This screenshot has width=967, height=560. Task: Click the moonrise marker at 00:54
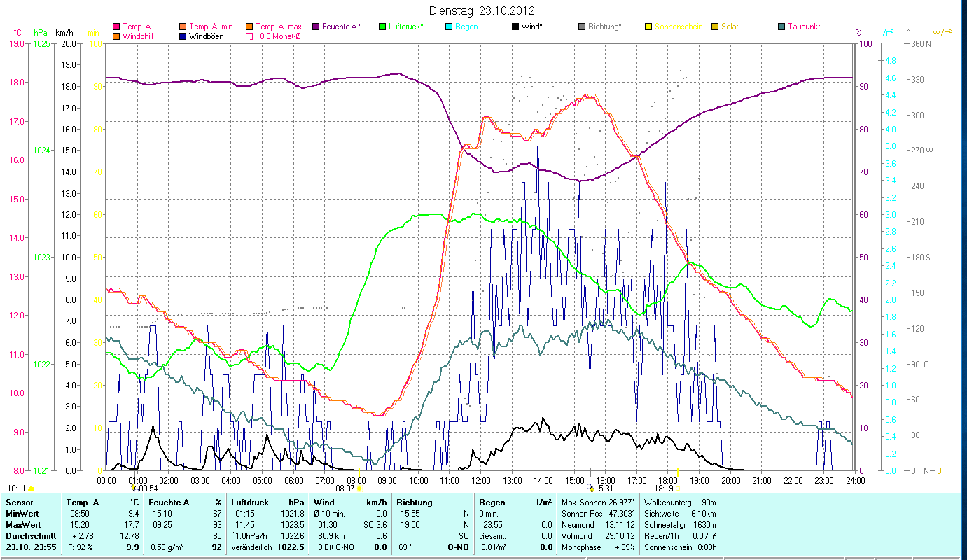tap(133, 488)
